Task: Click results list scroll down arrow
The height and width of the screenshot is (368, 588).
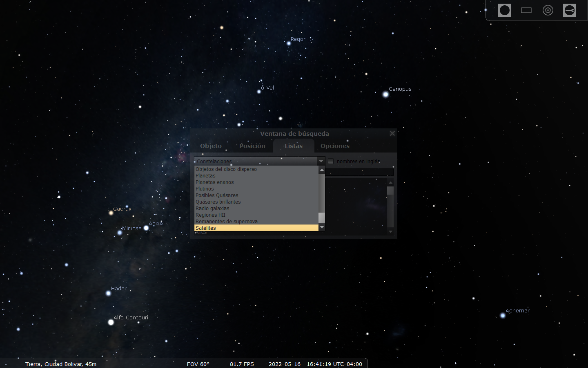Action: 390,231
